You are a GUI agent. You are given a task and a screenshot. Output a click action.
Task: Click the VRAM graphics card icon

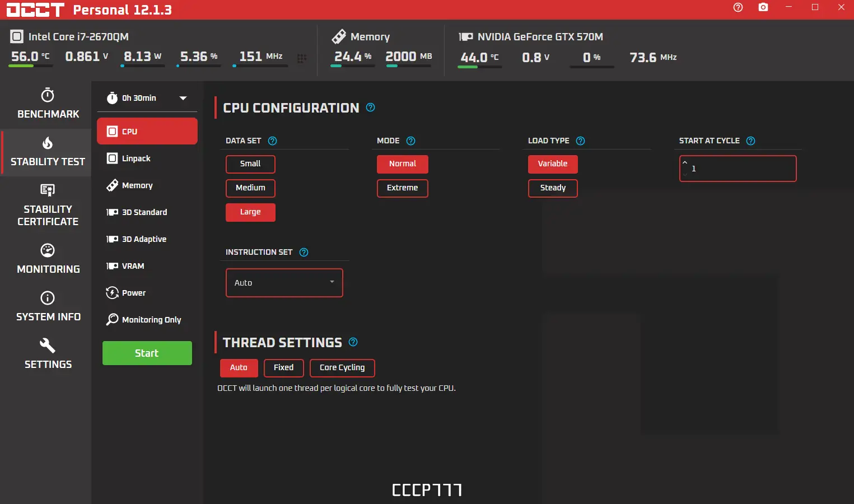click(x=112, y=266)
